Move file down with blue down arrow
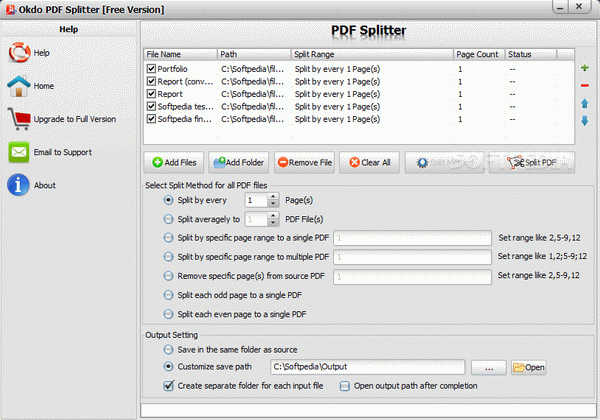600x420 pixels. (584, 121)
